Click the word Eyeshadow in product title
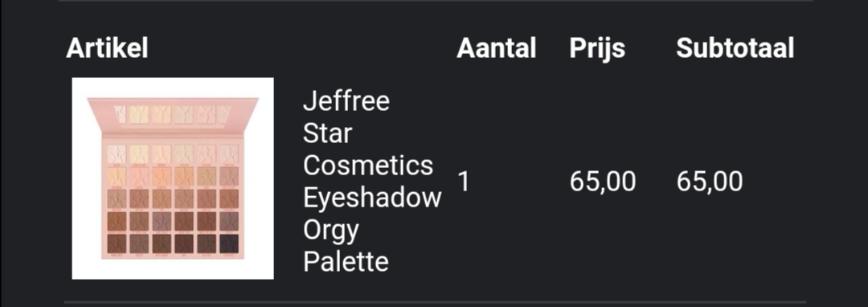 372,198
